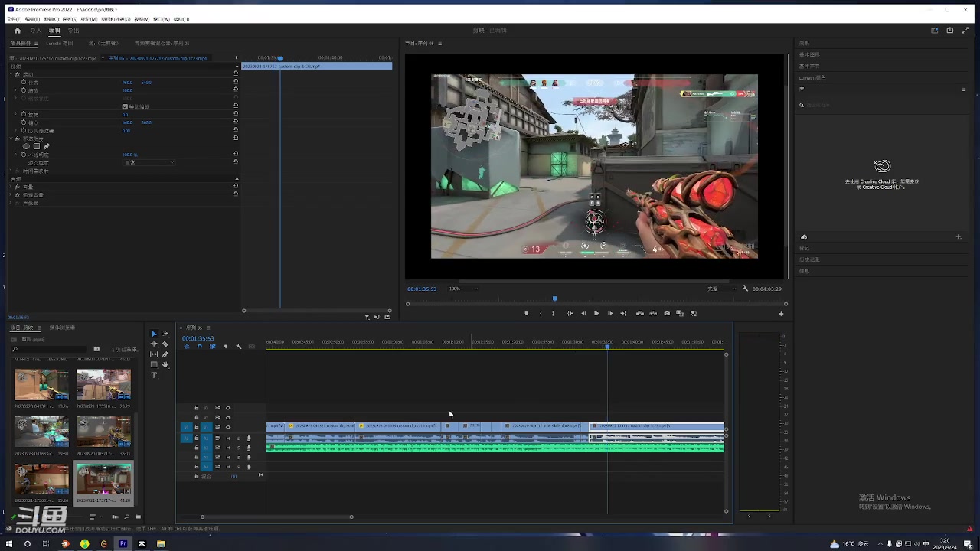Open the Media Browser tab
980x551 pixels.
[62, 328]
